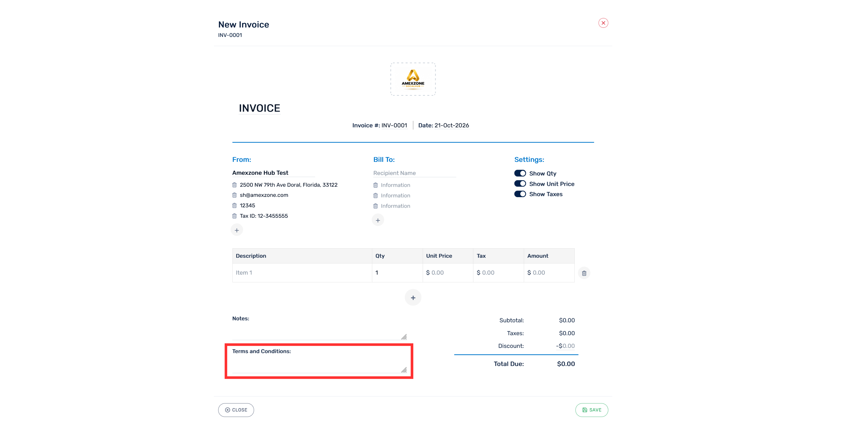Image resolution: width=868 pixels, height=434 pixels.
Task: Add new line under From section
Action: pyautogui.click(x=237, y=230)
